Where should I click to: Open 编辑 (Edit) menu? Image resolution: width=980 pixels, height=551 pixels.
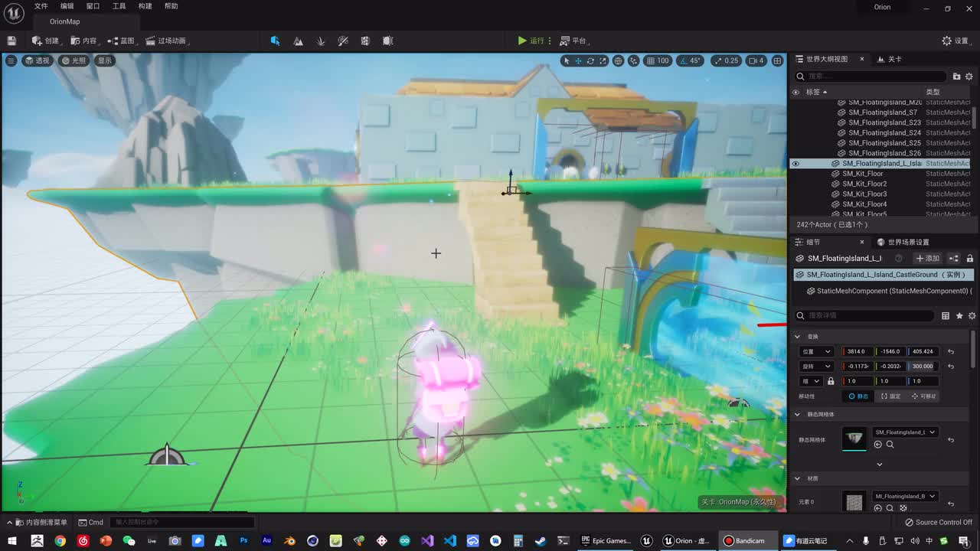(x=67, y=6)
